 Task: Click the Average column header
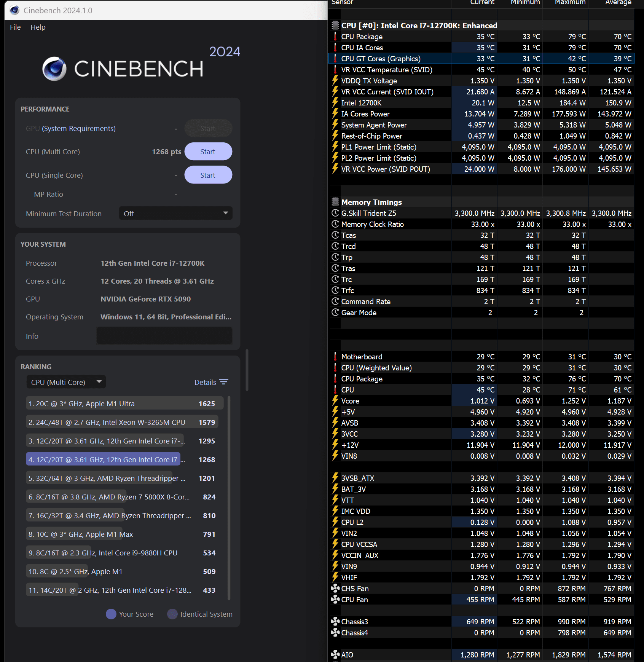pos(611,3)
